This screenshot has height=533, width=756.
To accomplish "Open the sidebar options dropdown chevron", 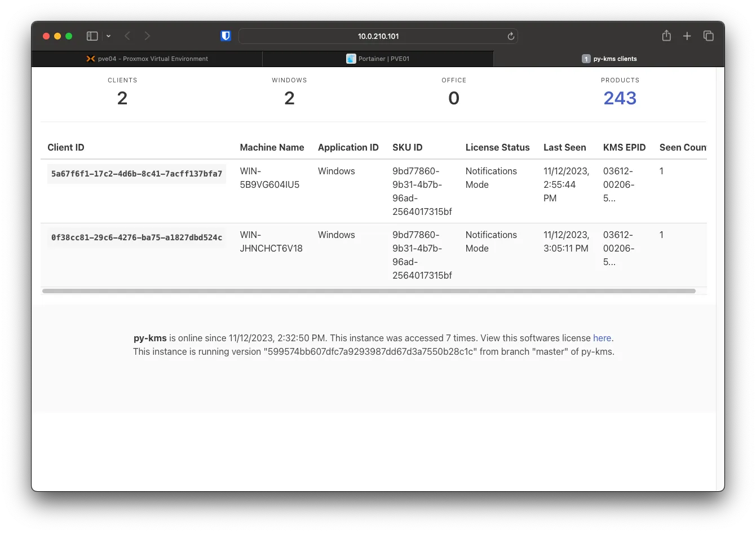I will click(x=108, y=36).
